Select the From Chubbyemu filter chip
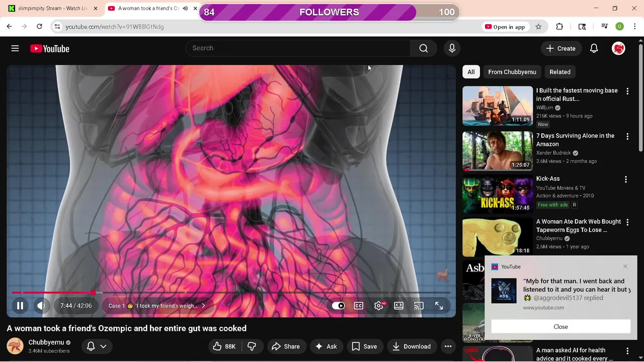 512,72
